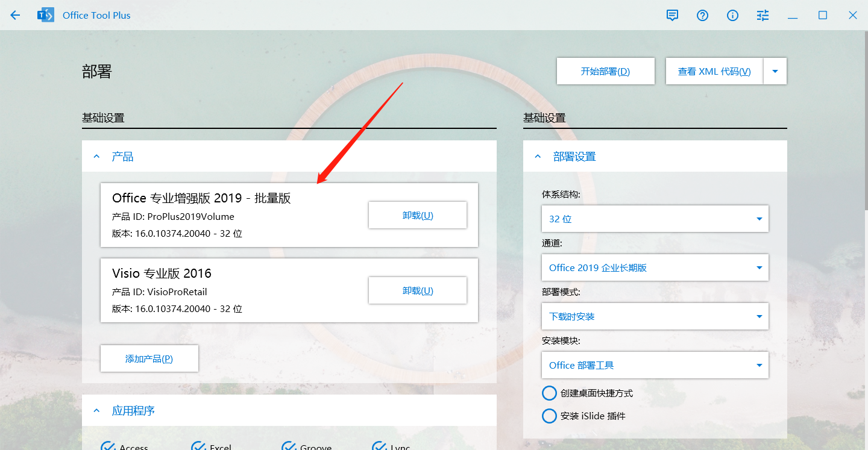The height and width of the screenshot is (450, 868).
Task: Open the settings sliders icon
Action: point(763,16)
